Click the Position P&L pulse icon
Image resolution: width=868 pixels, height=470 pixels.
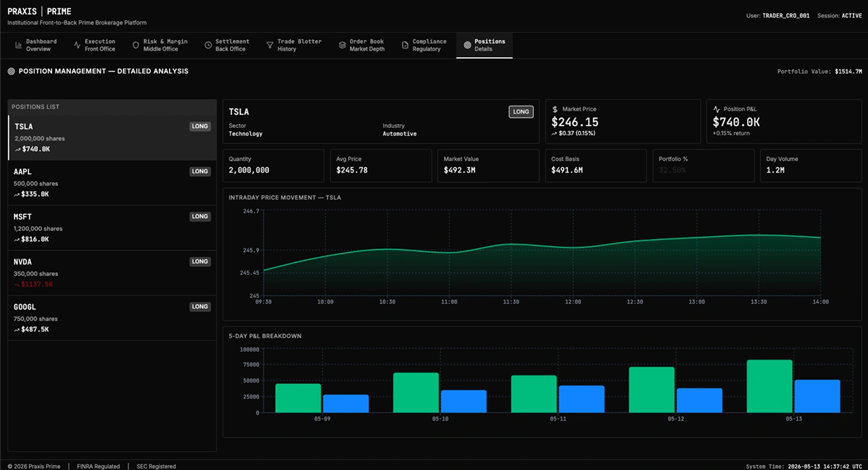pos(716,109)
